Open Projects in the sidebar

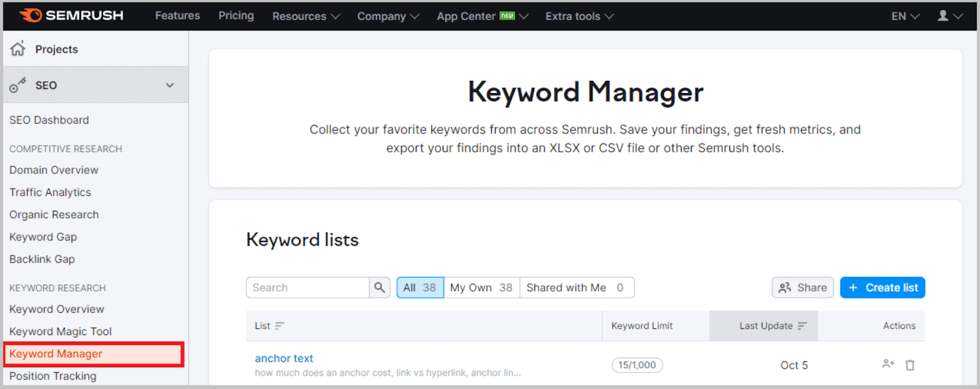click(56, 49)
